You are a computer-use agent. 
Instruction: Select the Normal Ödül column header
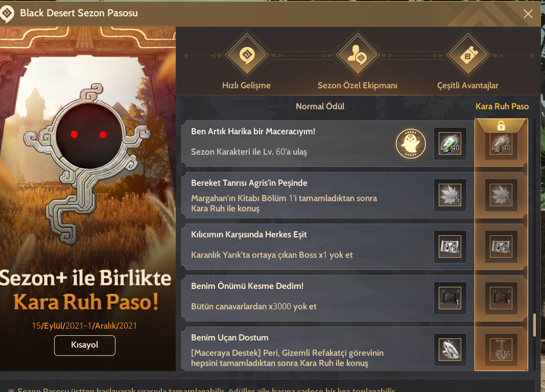coord(320,106)
